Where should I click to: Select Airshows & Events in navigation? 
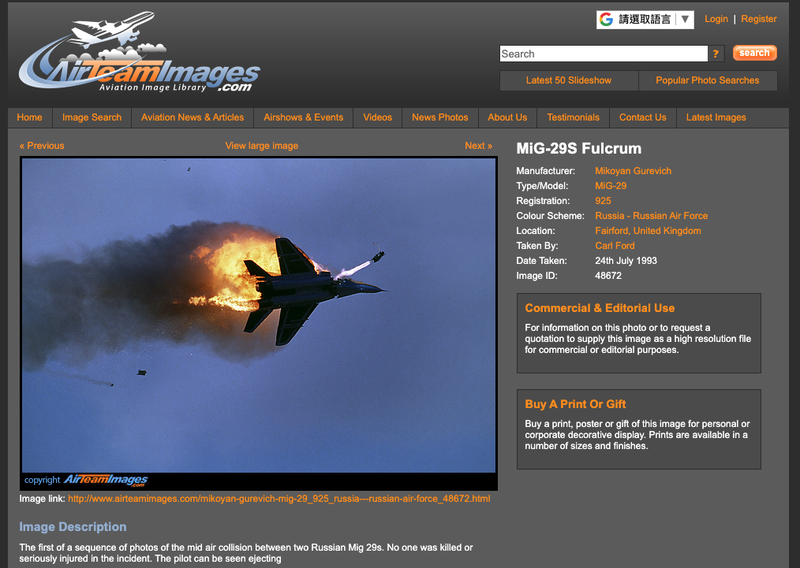(x=303, y=117)
